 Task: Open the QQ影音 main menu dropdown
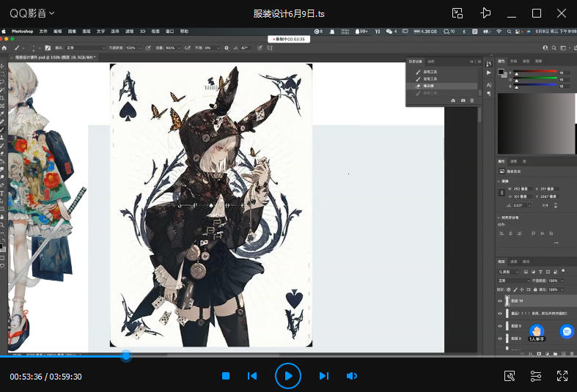point(32,13)
